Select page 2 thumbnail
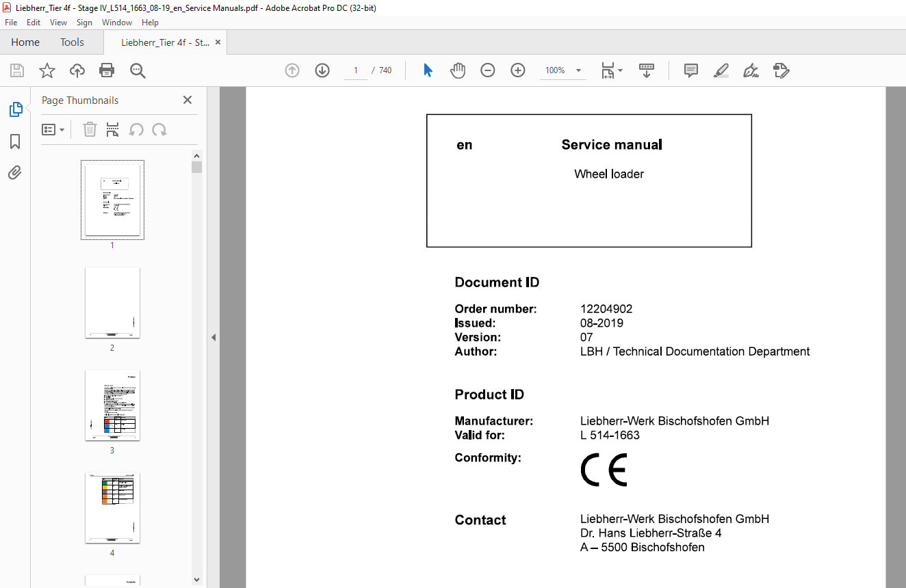The height and width of the screenshot is (588, 906). point(112,302)
